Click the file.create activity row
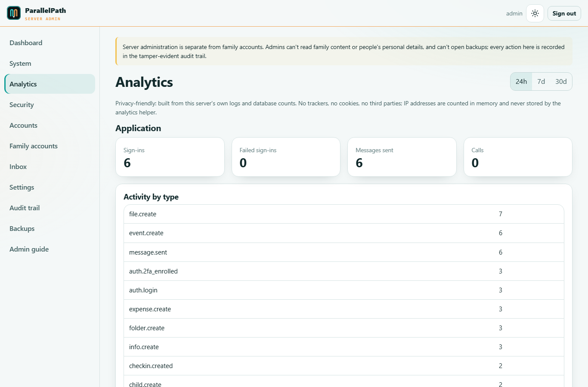The width and height of the screenshot is (588, 387). [x=344, y=214]
